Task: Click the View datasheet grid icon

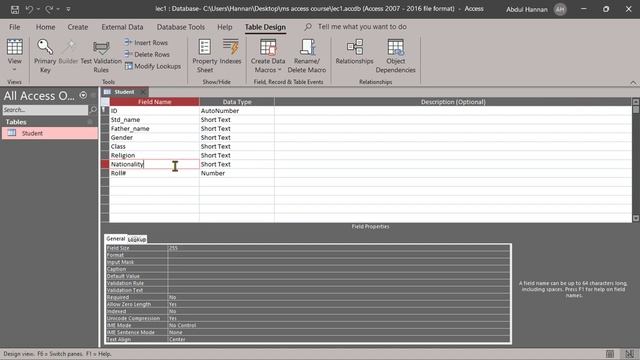Action: point(14,47)
